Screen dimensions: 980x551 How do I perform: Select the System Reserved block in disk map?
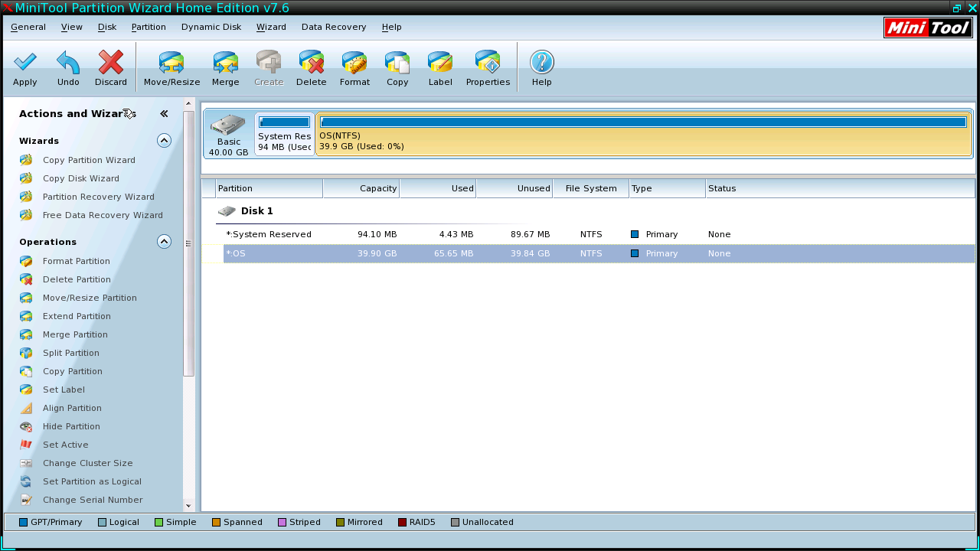[x=284, y=134]
